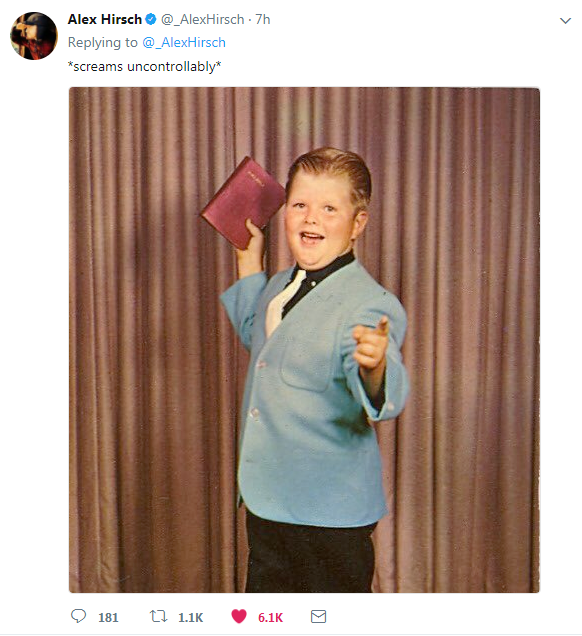Open the tweet options chevron menu
This screenshot has height=636, width=582.
[565, 20]
